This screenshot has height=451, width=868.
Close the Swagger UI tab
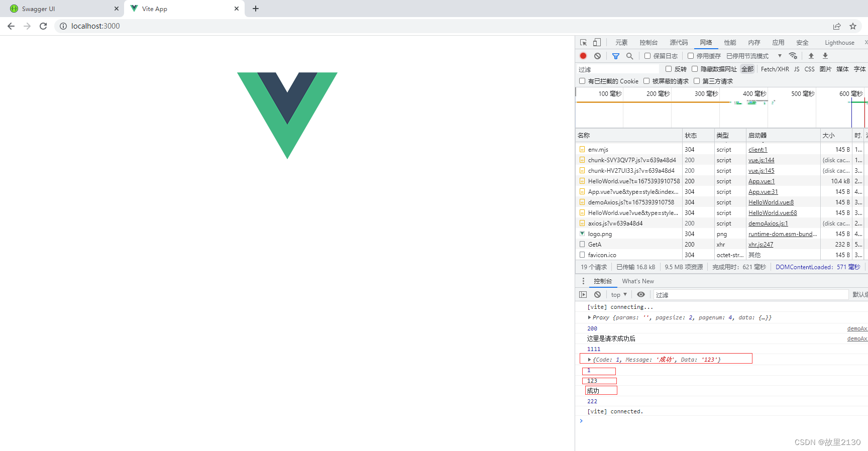tap(117, 9)
